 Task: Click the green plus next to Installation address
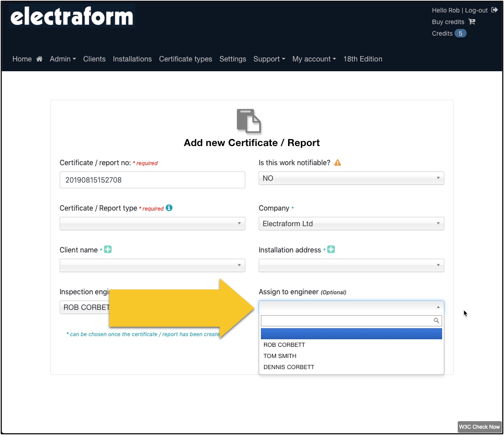tap(331, 249)
